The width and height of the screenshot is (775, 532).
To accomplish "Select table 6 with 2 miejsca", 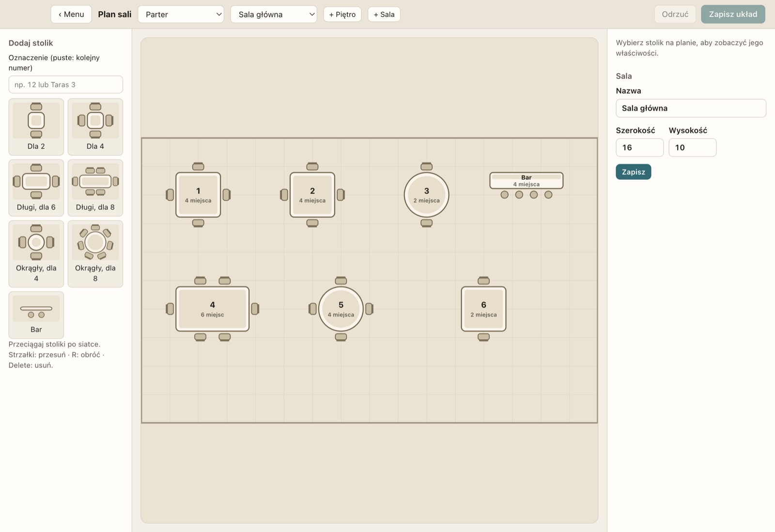I will coord(483,309).
